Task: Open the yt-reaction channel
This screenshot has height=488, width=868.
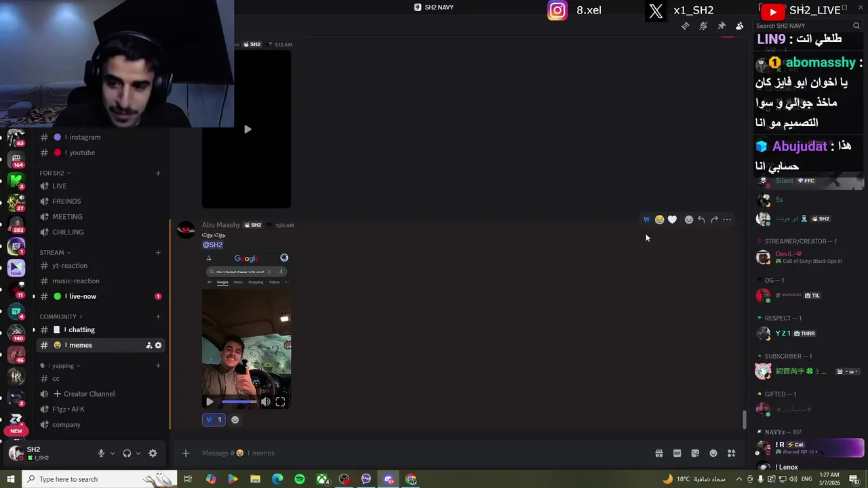Action: tap(100, 266)
